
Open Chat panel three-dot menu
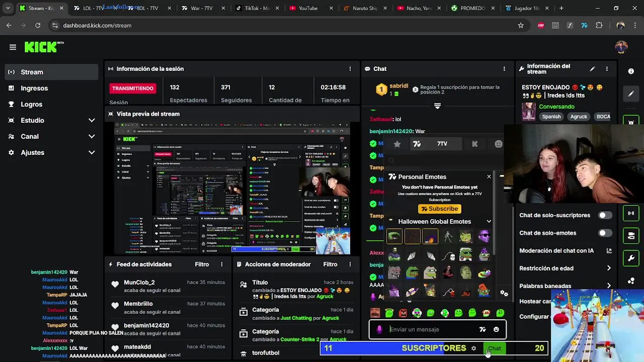click(504, 69)
